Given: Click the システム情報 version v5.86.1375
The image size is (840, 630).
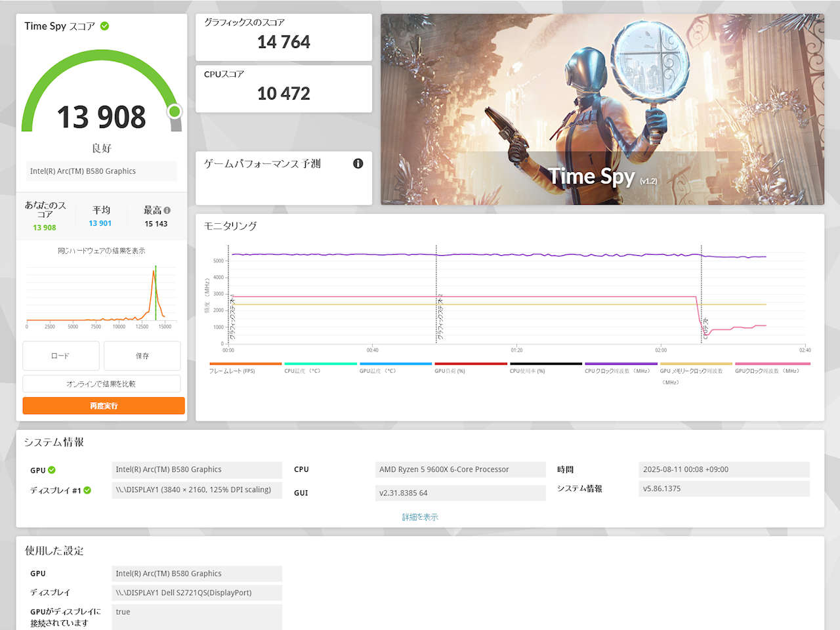Looking at the screenshot, I should 724,489.
